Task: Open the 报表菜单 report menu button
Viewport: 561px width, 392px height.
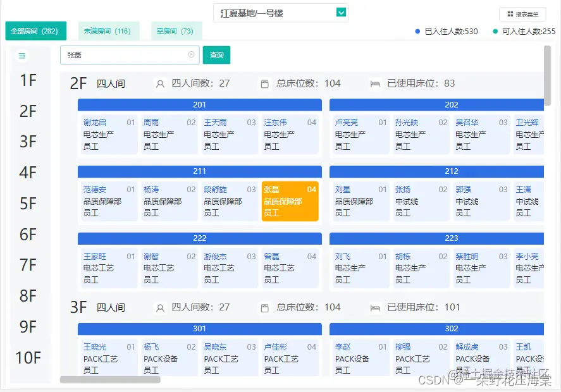Action: tap(522, 15)
